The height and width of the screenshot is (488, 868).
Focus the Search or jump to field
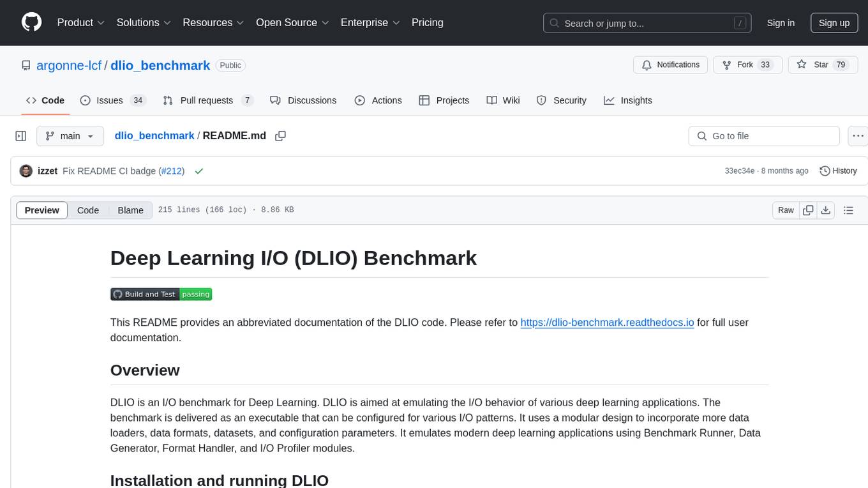tap(648, 23)
